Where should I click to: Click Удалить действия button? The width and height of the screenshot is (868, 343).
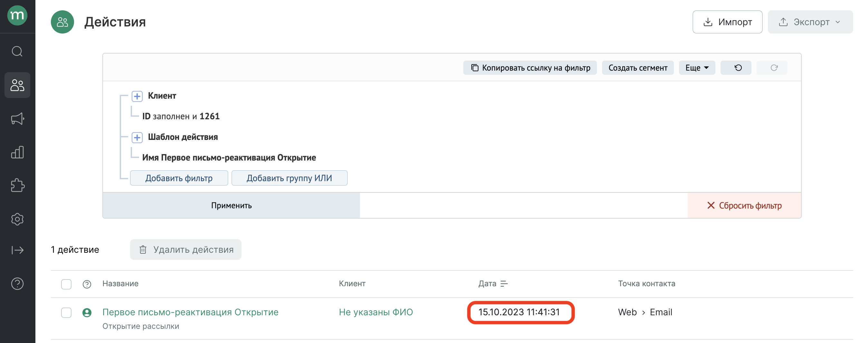[x=186, y=250]
